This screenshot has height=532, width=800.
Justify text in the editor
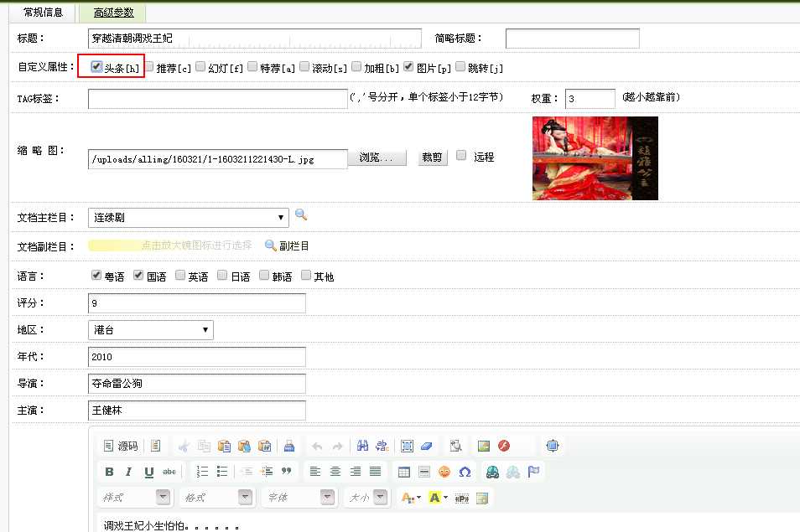(375, 472)
